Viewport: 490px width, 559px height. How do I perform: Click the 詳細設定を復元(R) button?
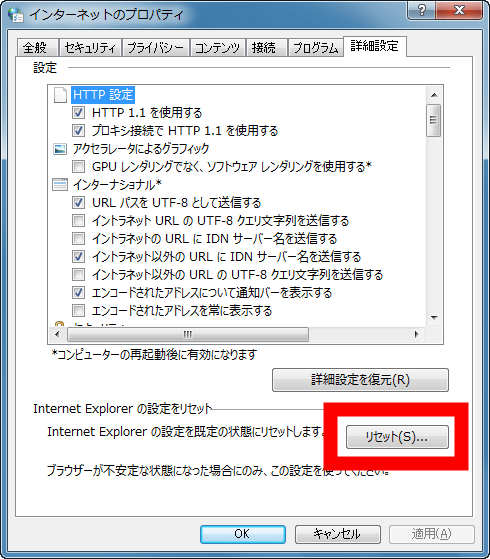pos(360,380)
